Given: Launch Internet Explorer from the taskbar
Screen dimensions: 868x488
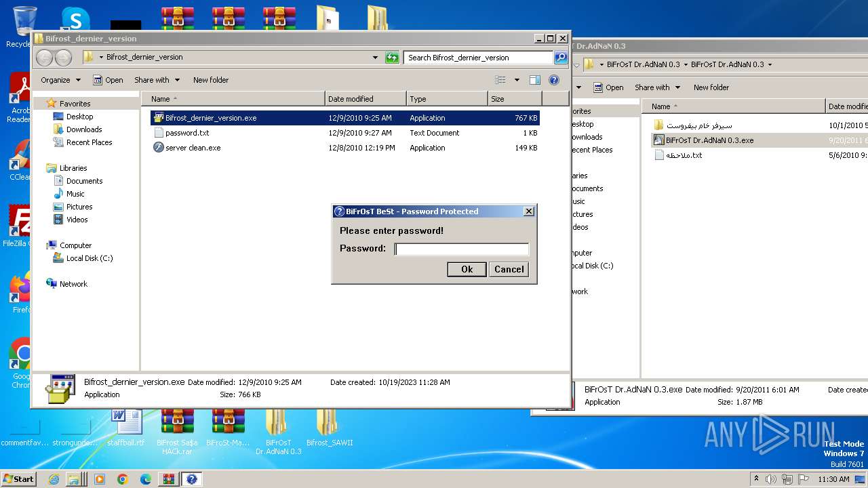Looking at the screenshot, I should point(54,479).
